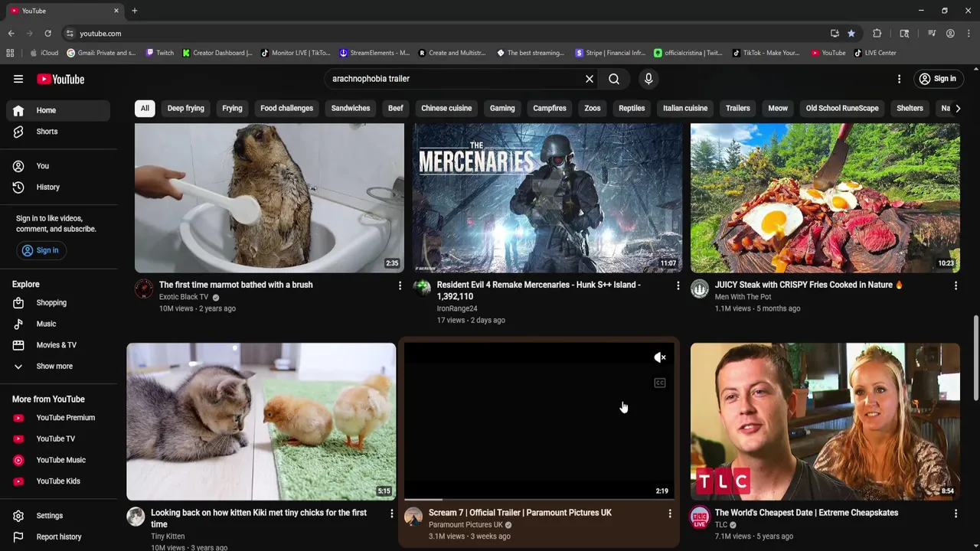
Task: Open YouTube Music link
Action: click(x=58, y=460)
